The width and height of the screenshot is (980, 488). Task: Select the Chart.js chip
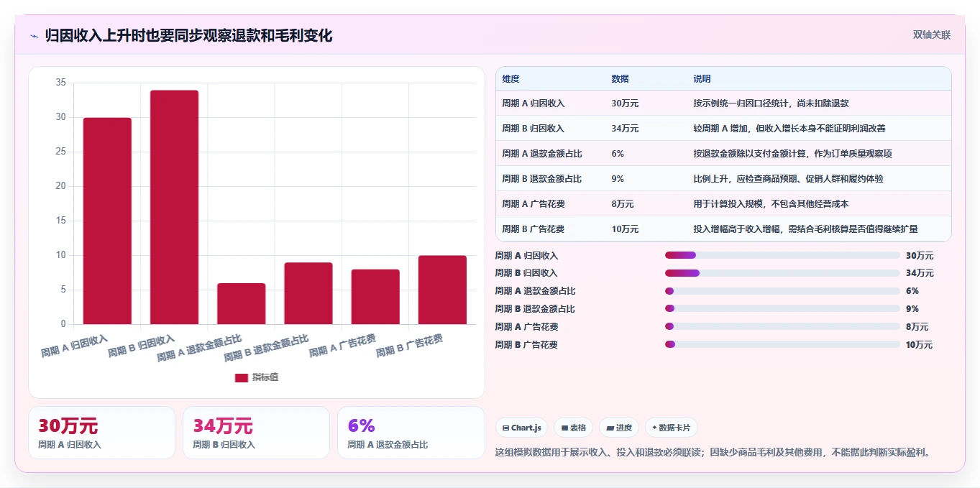tap(521, 428)
